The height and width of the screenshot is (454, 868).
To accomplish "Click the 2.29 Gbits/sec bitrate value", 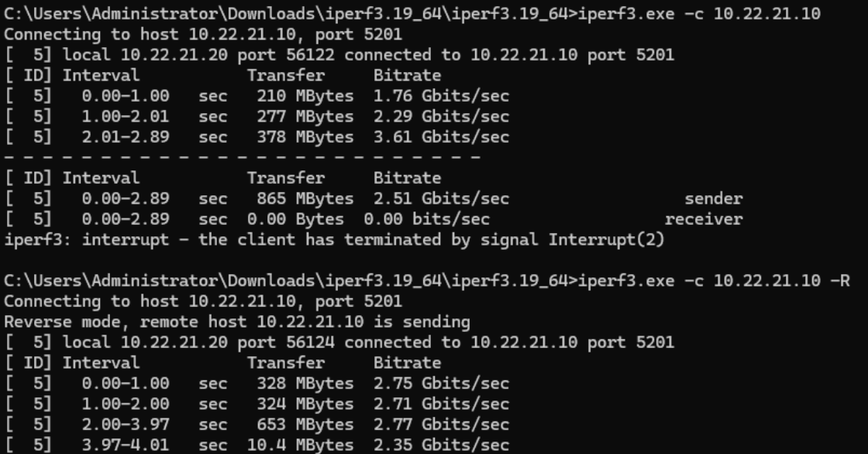I will tap(441, 117).
